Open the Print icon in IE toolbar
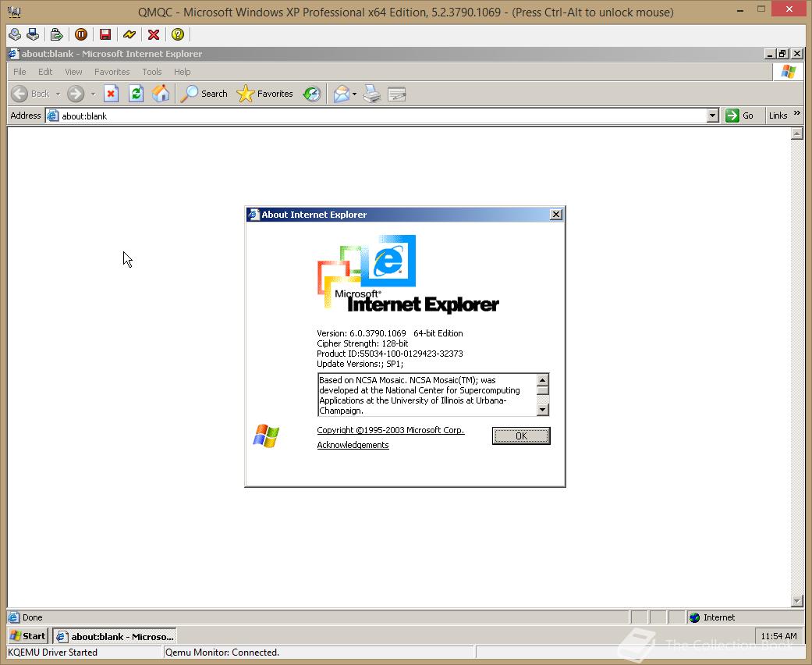 [372, 94]
